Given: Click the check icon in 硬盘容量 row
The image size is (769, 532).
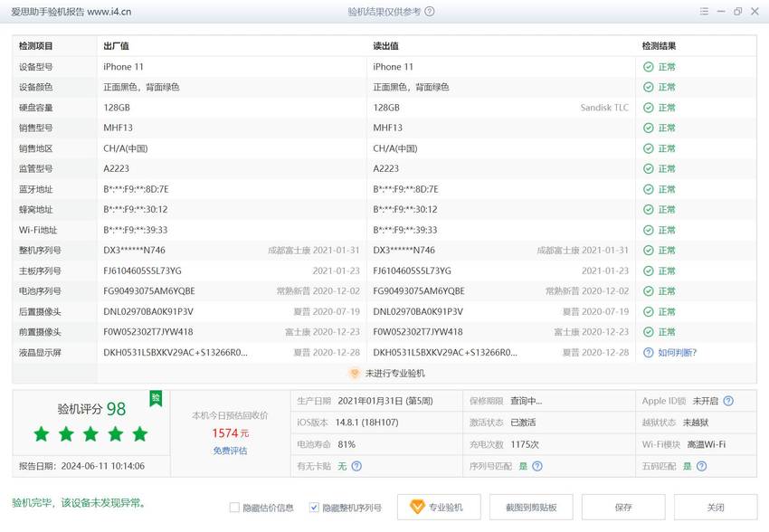Looking at the screenshot, I should pyautogui.click(x=649, y=108).
